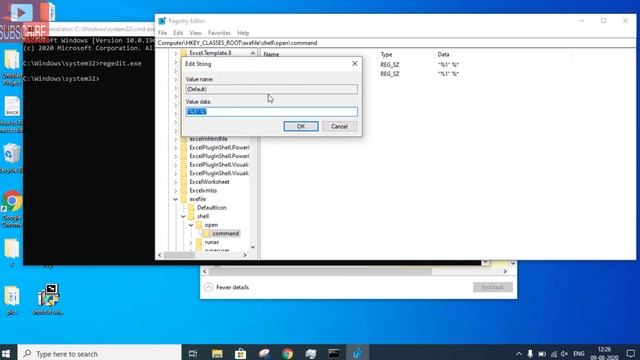Collapse the exefile tree node
The height and width of the screenshot is (360, 640).
pos(176,199)
